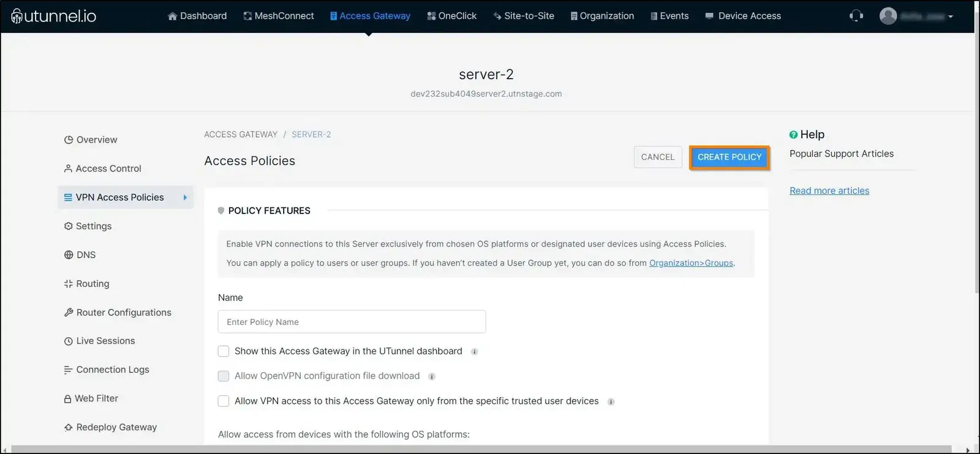Open DNS in the sidebar
Screen dimensions: 980x454
point(80,255)
